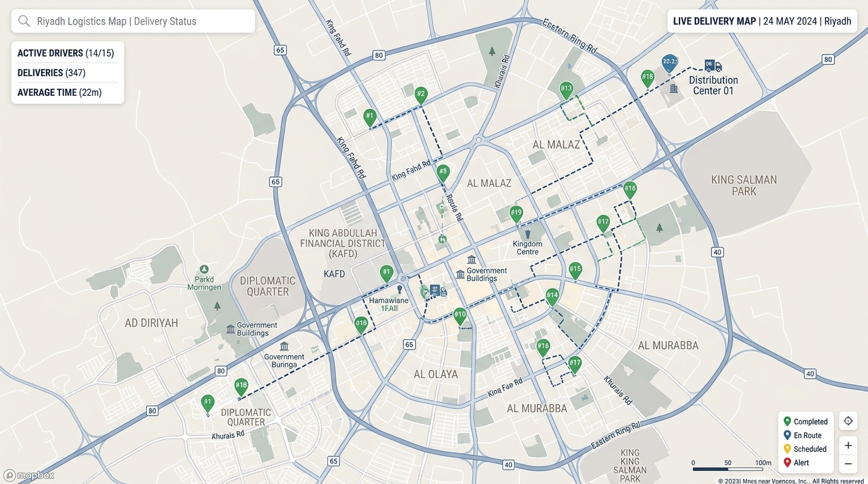Click the search magnifier icon
Screen dimensions: 868x484
pyautogui.click(x=24, y=21)
